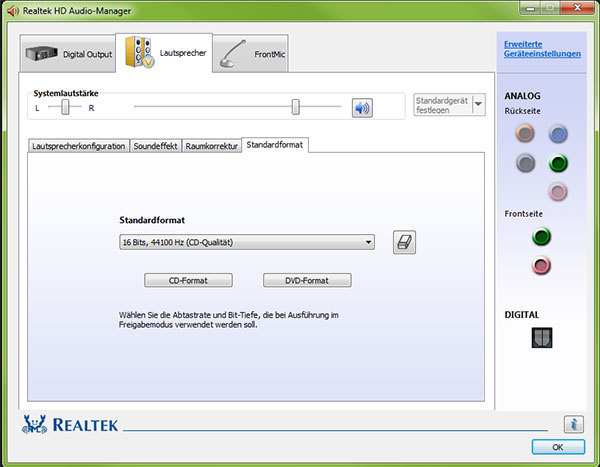Switch to the FrontMic device tab
Viewport: 600px width, 467px height.
pyautogui.click(x=251, y=54)
